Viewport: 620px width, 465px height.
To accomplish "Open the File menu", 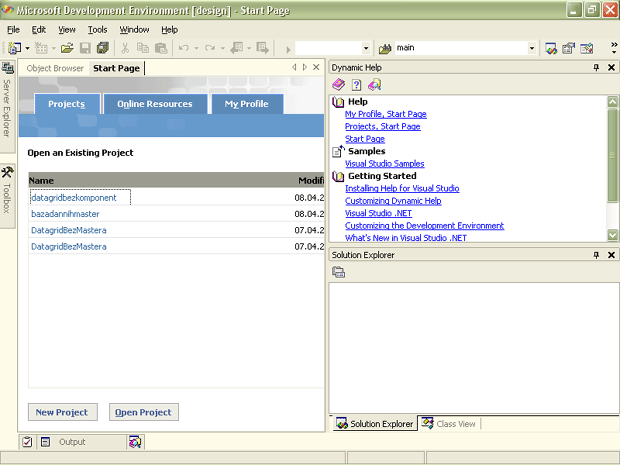I will pyautogui.click(x=13, y=30).
